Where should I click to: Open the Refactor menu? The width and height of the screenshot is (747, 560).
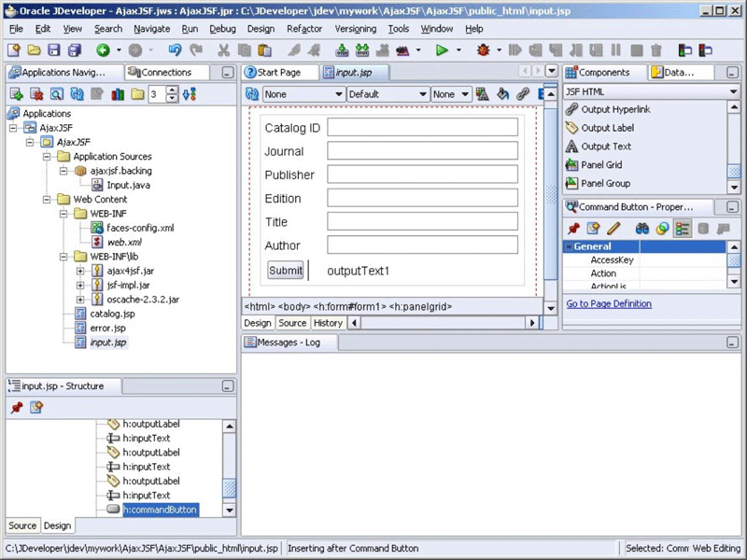tap(304, 29)
